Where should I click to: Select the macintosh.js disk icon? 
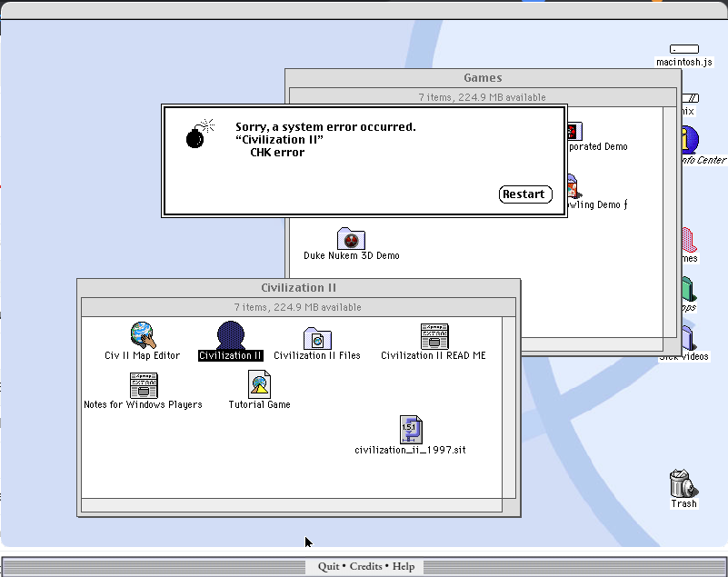point(683,49)
